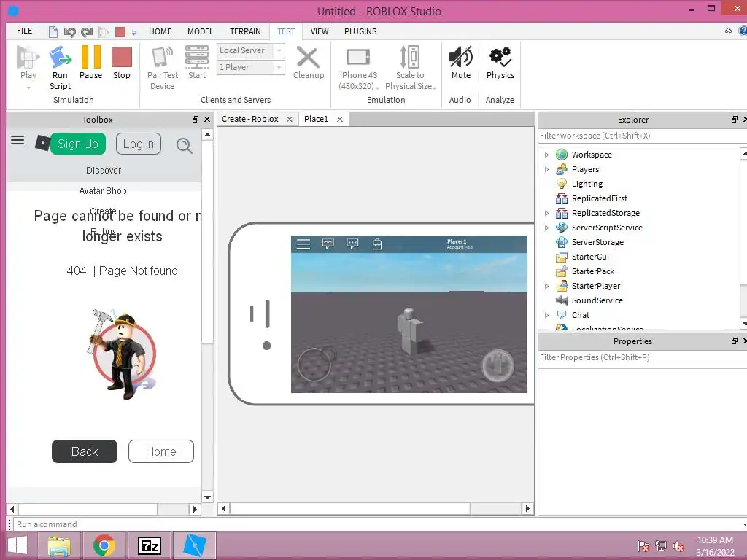Click the Sign Up button

coord(77,144)
